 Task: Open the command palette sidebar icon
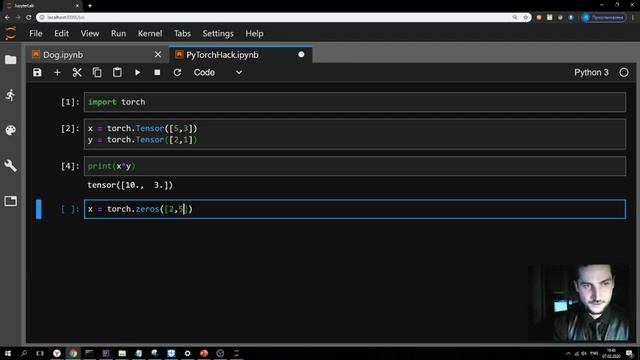[x=11, y=130]
